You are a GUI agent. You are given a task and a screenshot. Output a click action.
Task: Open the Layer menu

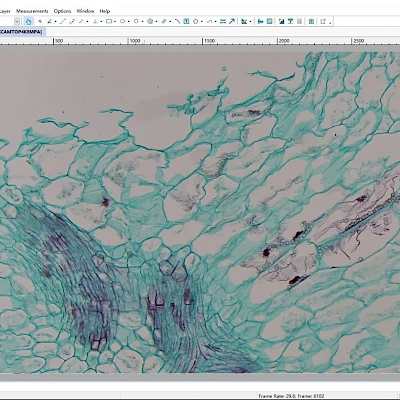click(x=5, y=11)
